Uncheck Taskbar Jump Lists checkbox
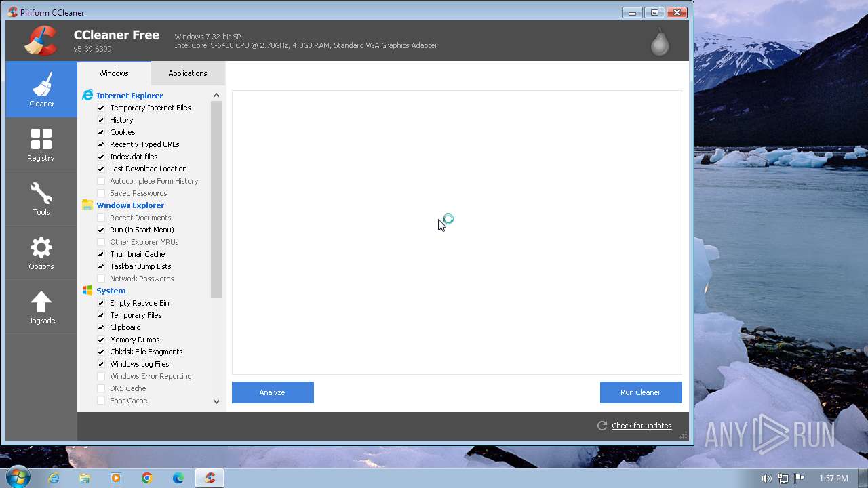 (101, 266)
